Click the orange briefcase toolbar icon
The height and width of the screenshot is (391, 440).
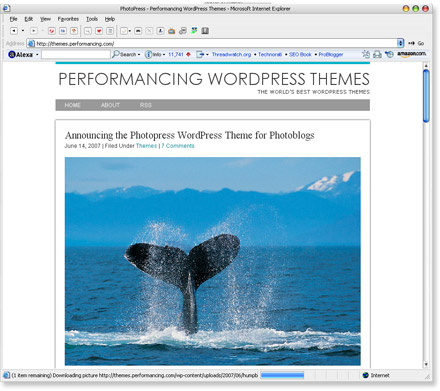[x=172, y=31]
